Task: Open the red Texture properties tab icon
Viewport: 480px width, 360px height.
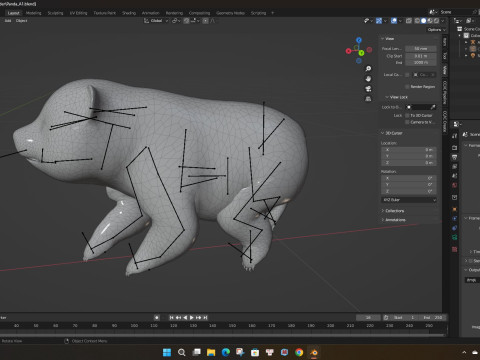Action: coord(455,249)
